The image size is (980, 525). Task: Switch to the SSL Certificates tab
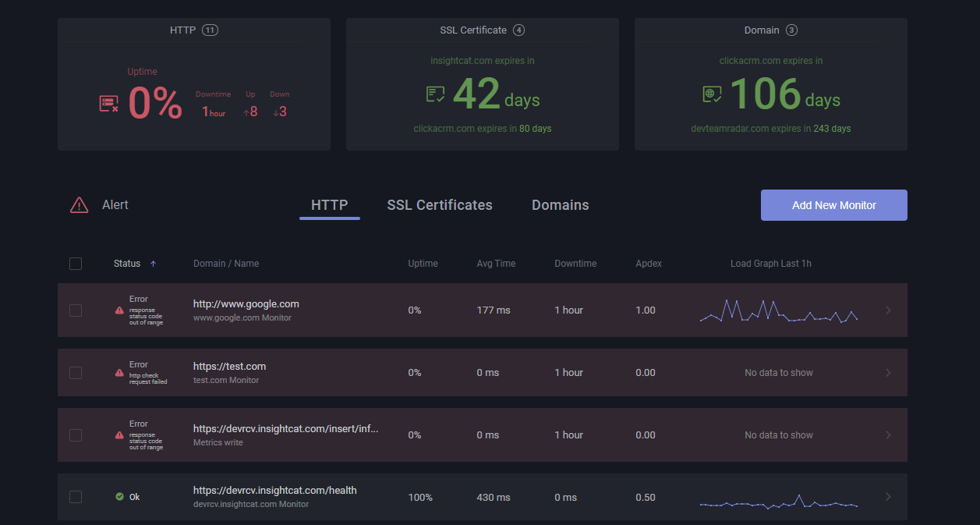pos(440,205)
